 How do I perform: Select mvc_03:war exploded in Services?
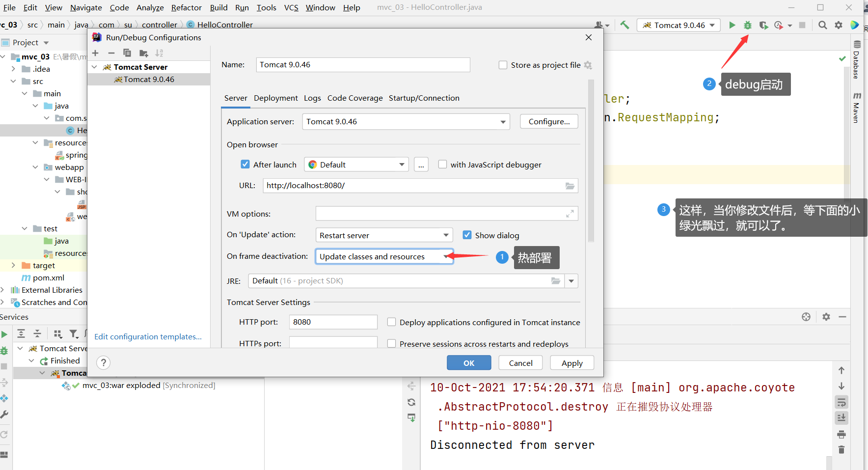[x=138, y=386]
